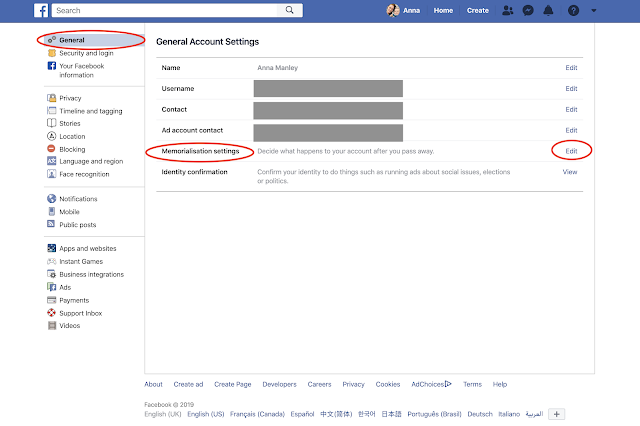Open the Help footer link
640x426 pixels.
[x=500, y=384]
